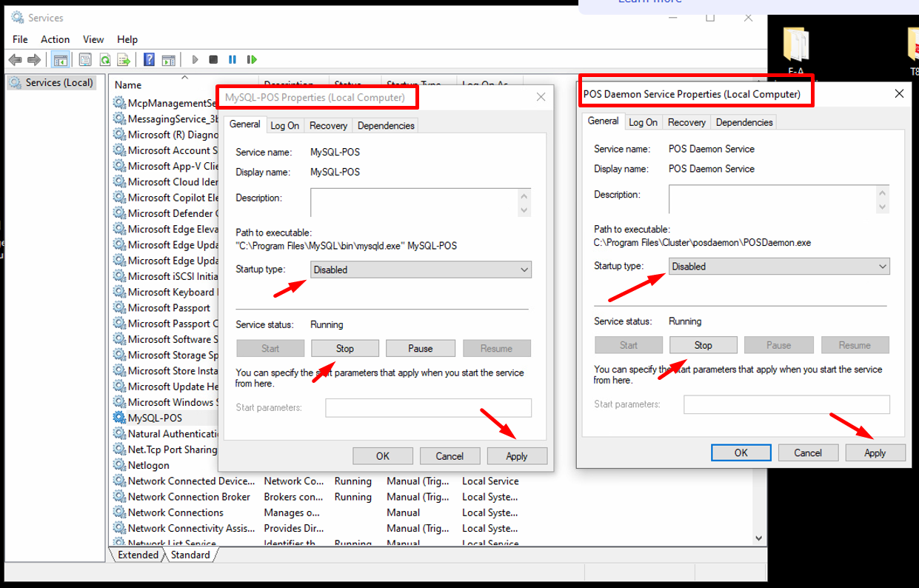
Task: Toggle the Show/Hide Console Tree toolbar icon
Action: point(61,60)
